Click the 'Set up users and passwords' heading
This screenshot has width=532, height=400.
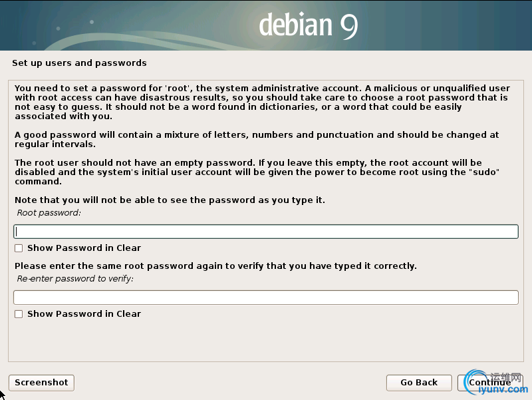click(x=79, y=63)
